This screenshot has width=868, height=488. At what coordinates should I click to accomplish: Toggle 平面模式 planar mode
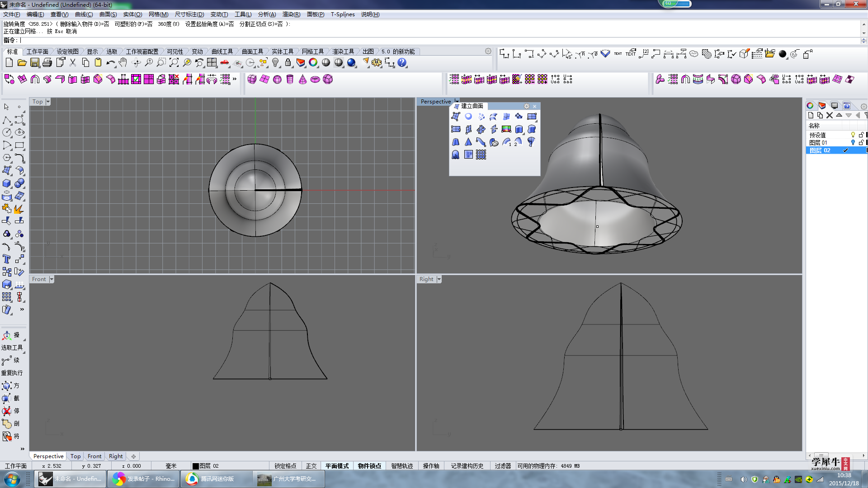click(337, 466)
